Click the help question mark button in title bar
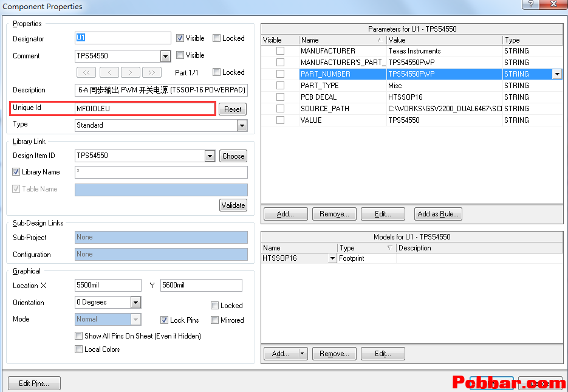Viewport: 568px width, 392px height. (x=530, y=4)
